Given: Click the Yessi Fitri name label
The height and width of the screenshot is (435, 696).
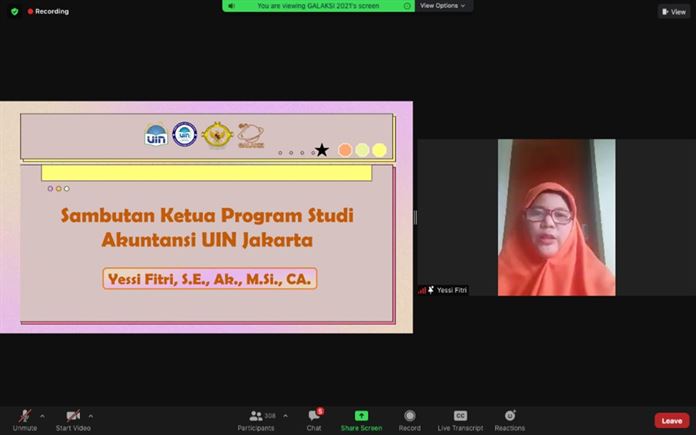Looking at the screenshot, I should [x=452, y=290].
